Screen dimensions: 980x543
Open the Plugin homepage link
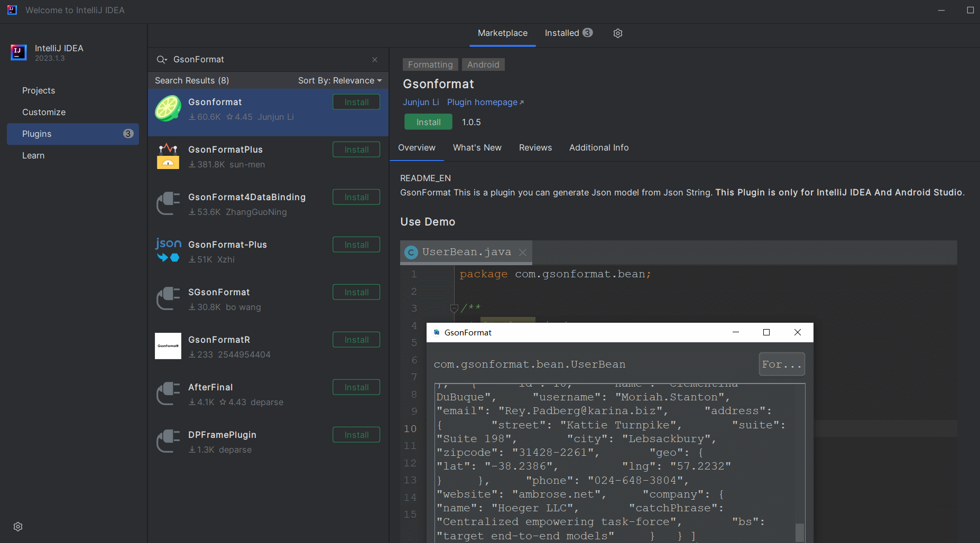pos(482,102)
